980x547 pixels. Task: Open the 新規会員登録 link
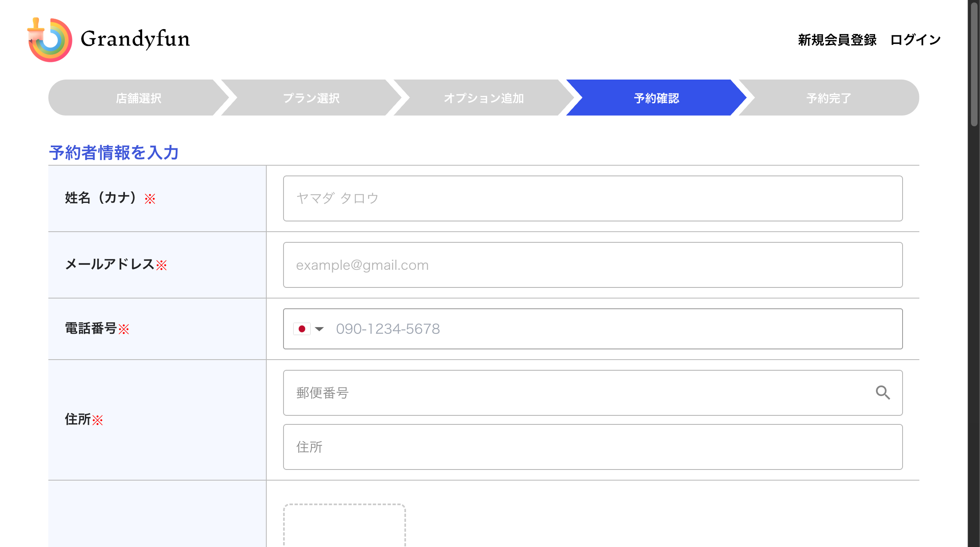[x=837, y=40]
